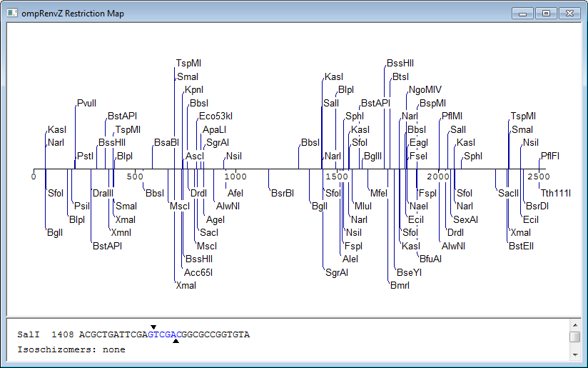Click the info panel scroll up arrow
588x368 pixels.
tap(575, 325)
